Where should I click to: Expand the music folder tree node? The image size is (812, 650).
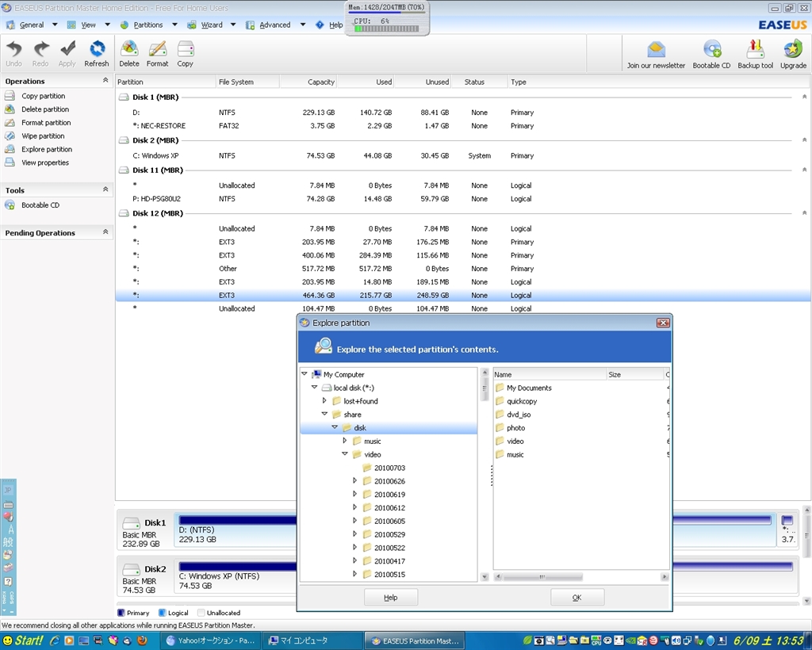(345, 442)
